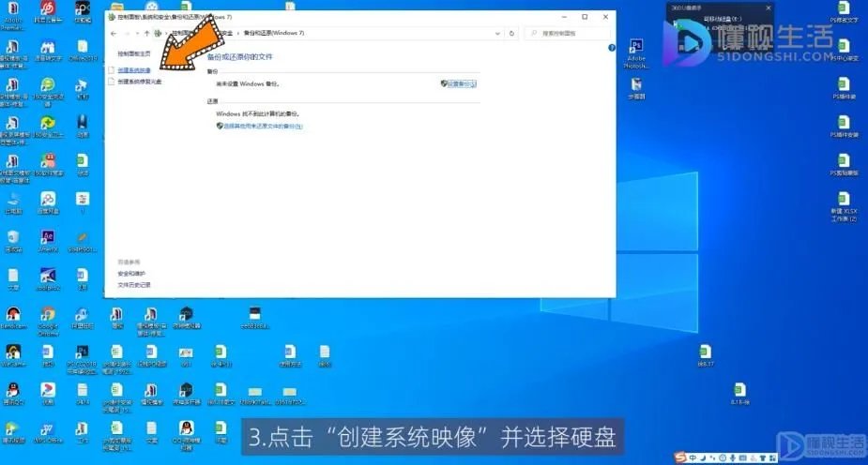Open Bandicam desktop shortcut
The height and width of the screenshot is (465, 868).
pos(13,318)
